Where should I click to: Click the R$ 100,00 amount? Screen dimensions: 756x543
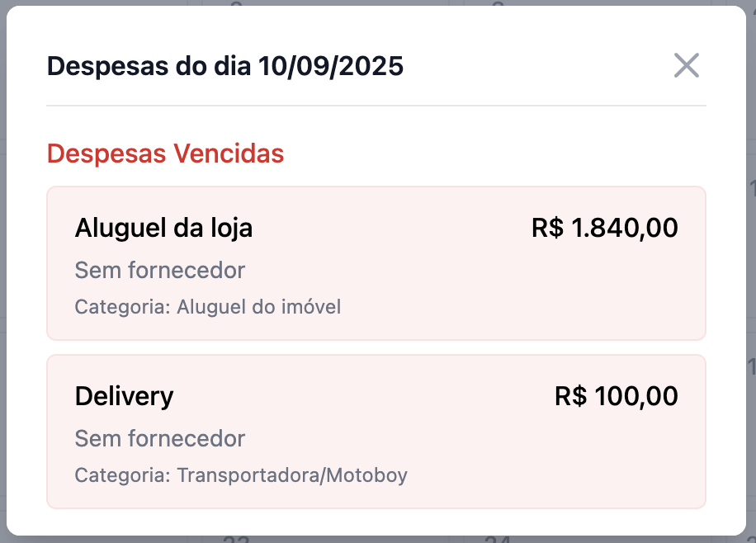point(616,396)
